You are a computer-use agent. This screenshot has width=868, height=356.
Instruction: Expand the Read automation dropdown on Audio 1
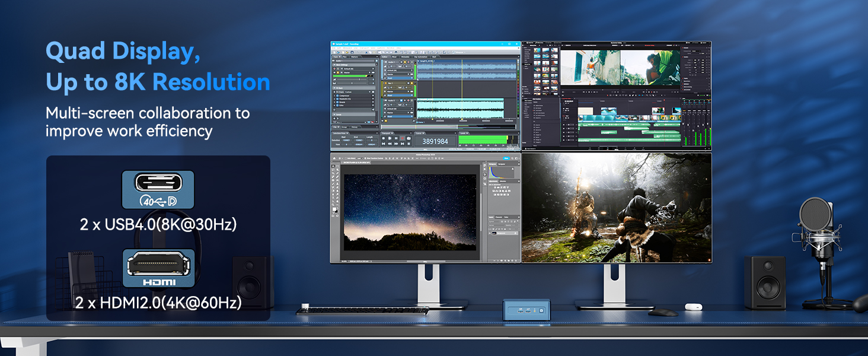[x=411, y=77]
